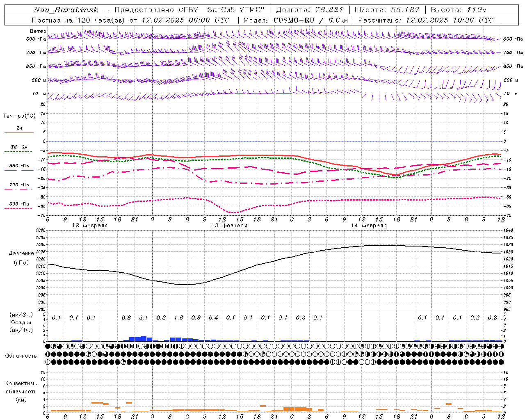The image size is (525, 420).
Task: Click the dotted pink 500 гПа legend line
Action: (x=18, y=208)
